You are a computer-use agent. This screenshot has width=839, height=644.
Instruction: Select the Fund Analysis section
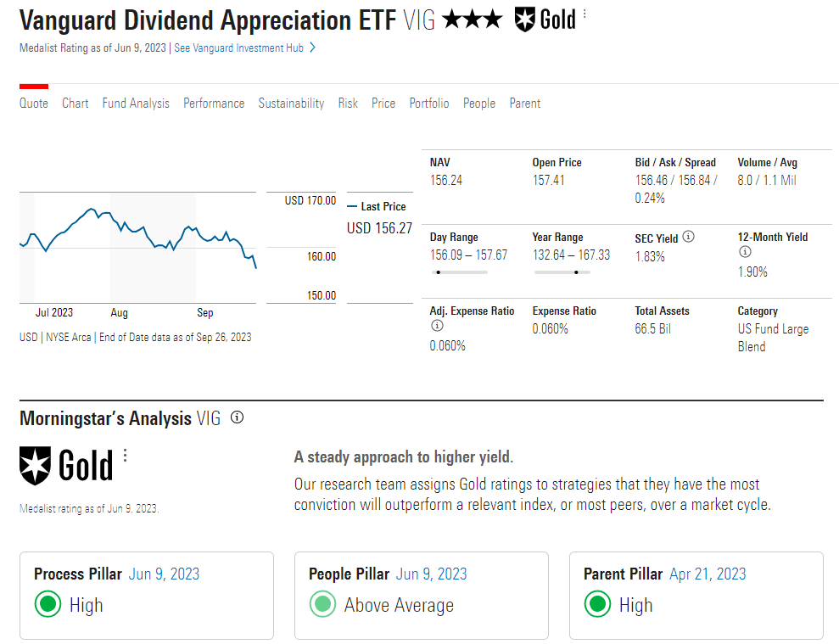pos(136,103)
